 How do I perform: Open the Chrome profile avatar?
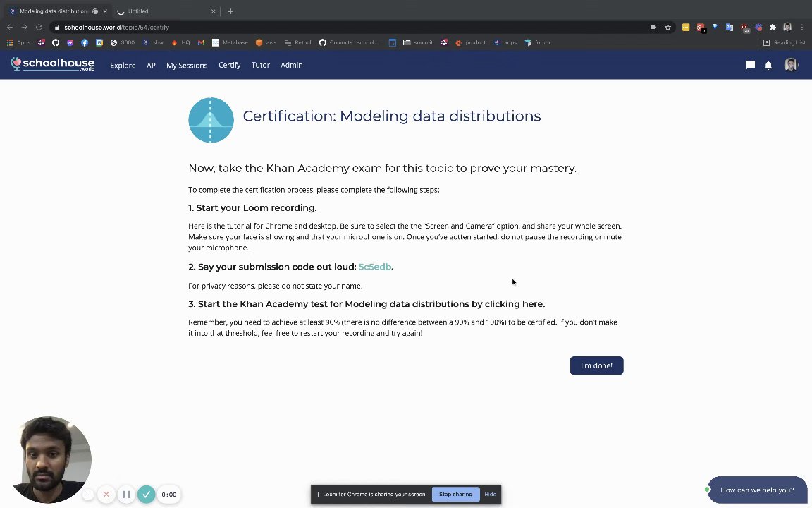(787, 27)
